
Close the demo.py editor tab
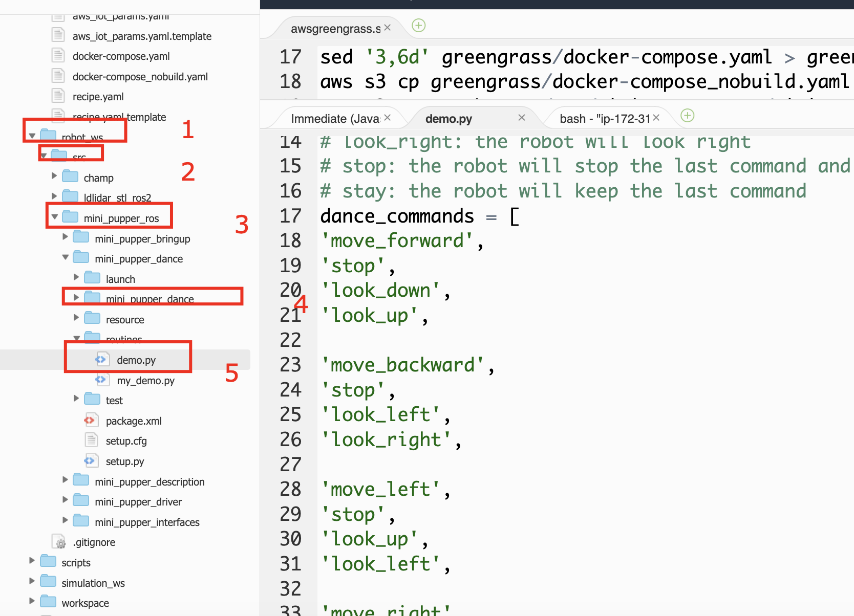click(521, 118)
